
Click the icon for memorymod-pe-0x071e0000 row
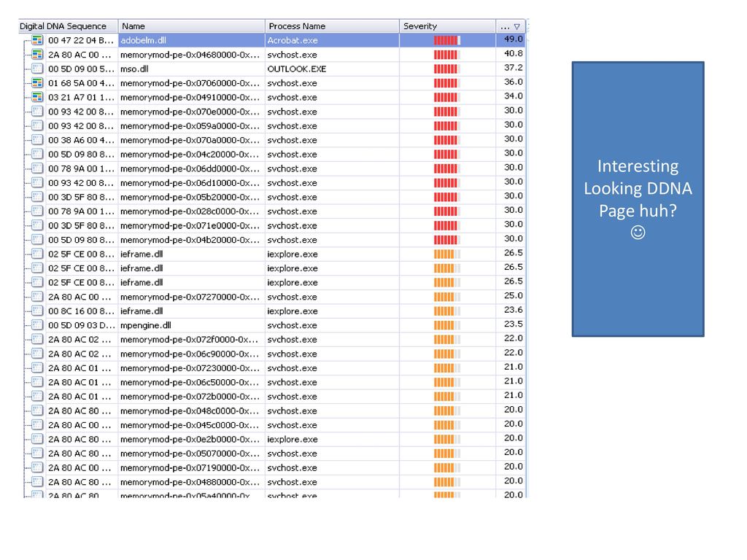tap(37, 225)
